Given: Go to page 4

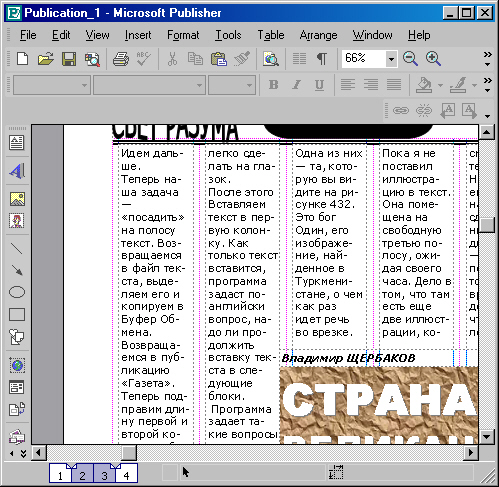Looking at the screenshot, I should (126, 474).
